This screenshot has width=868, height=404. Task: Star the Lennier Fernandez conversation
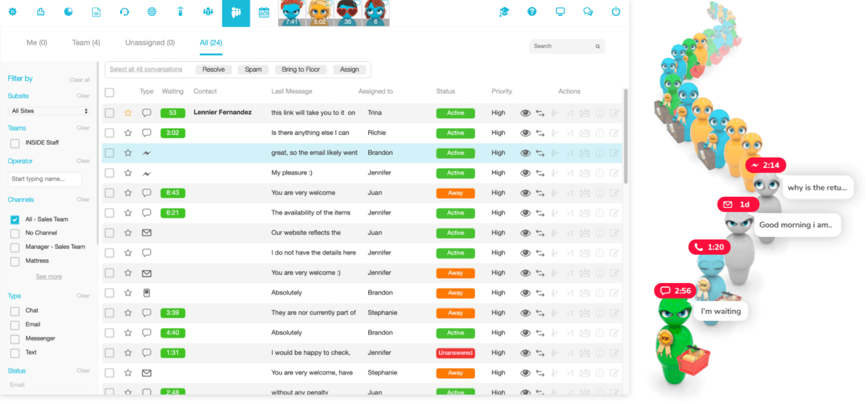pos(128,113)
